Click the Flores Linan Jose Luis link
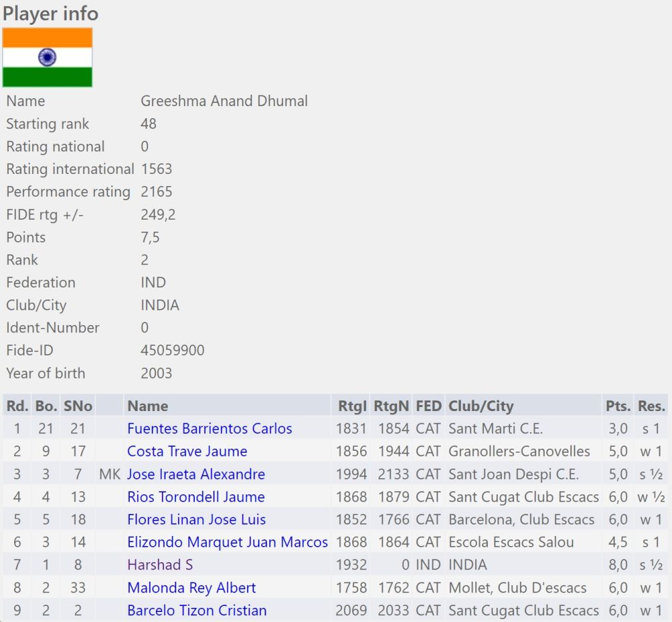Image resolution: width=672 pixels, height=622 pixels. pyautogui.click(x=196, y=520)
